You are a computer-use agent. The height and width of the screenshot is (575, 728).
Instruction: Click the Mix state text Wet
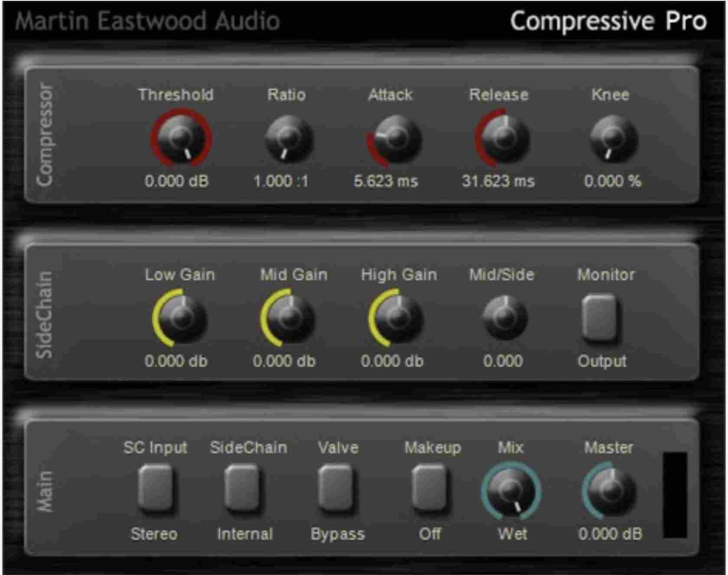(512, 534)
